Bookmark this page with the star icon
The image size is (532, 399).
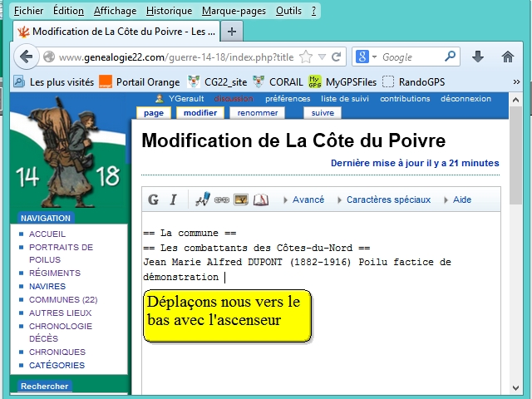[306, 57]
